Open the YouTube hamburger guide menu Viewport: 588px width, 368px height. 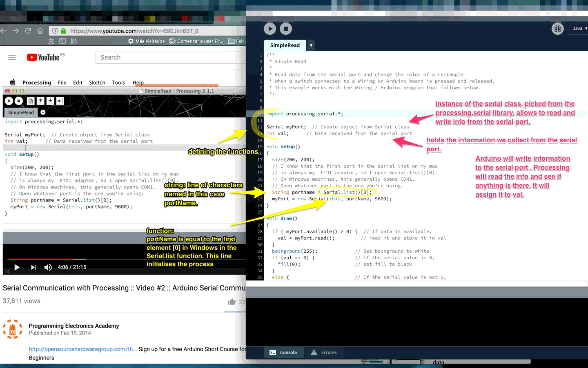[x=12, y=57]
